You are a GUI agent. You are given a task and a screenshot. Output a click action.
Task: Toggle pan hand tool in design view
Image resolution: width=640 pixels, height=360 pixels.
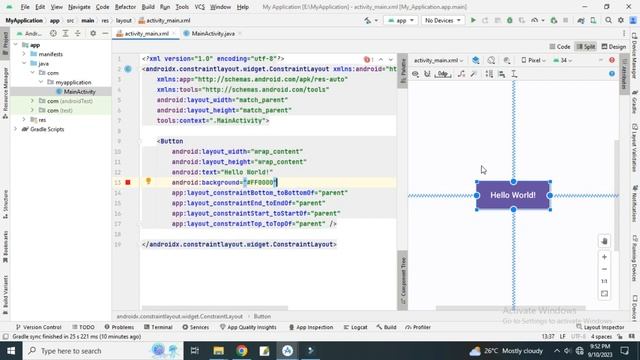[604, 241]
